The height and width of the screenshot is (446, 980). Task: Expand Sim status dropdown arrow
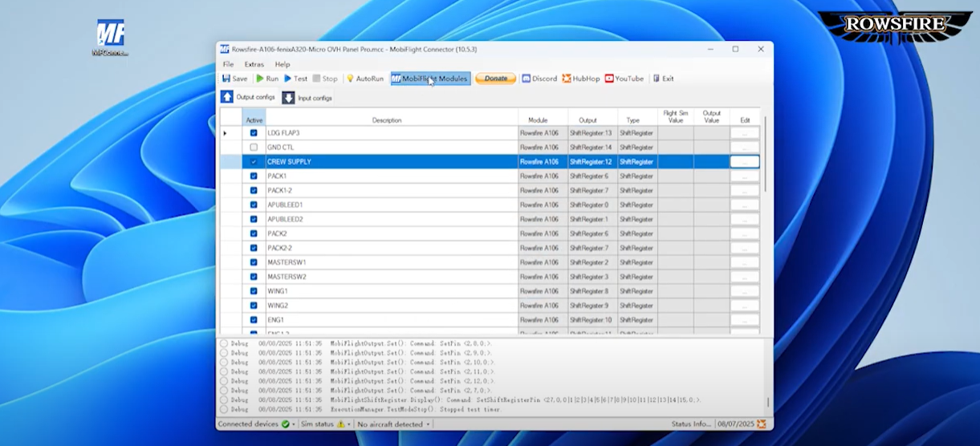[x=349, y=424]
